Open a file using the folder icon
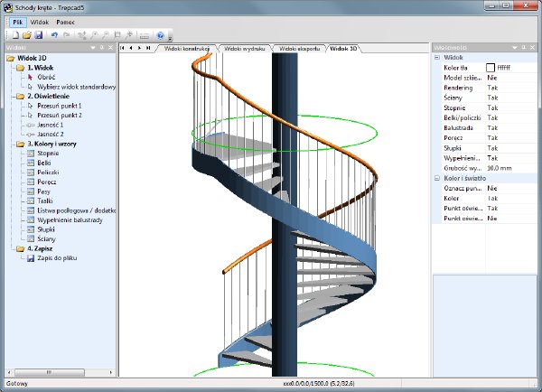This screenshot has height=392, width=542. point(27,35)
